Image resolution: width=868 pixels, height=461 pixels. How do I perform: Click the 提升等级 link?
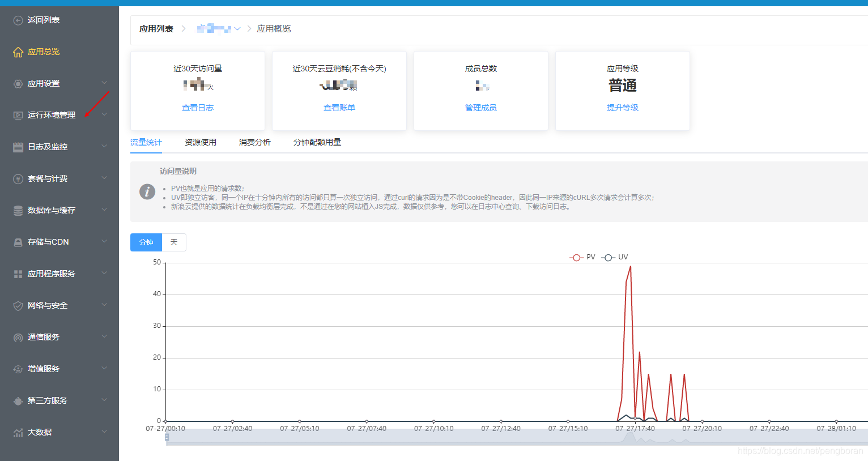[623, 108]
